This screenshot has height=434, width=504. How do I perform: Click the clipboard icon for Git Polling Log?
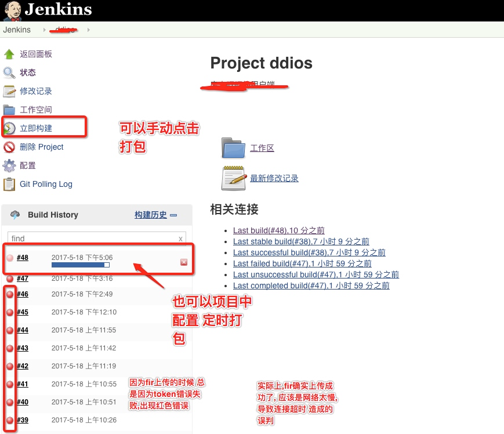[x=9, y=184]
